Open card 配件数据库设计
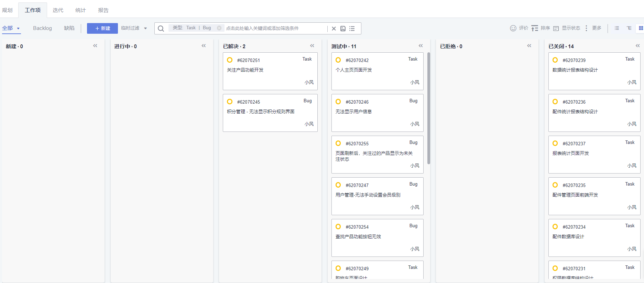 point(594,238)
